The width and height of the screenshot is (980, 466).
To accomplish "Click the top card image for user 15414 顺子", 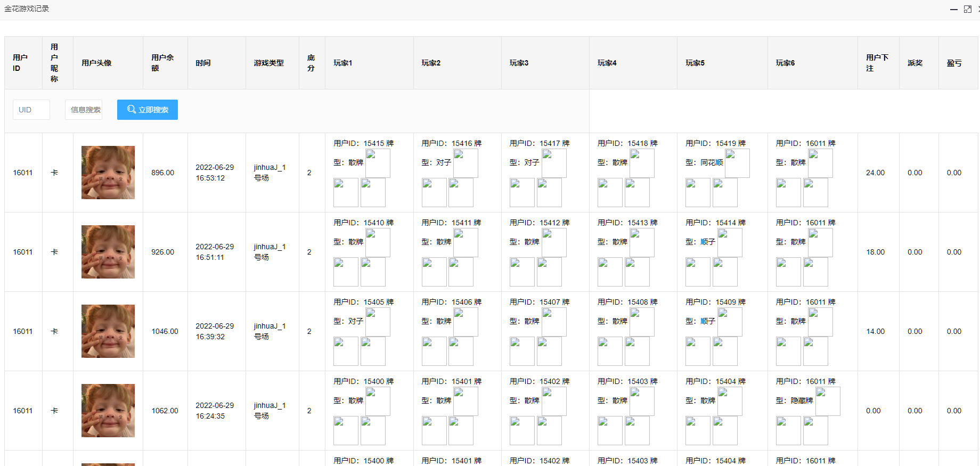I will pos(730,242).
